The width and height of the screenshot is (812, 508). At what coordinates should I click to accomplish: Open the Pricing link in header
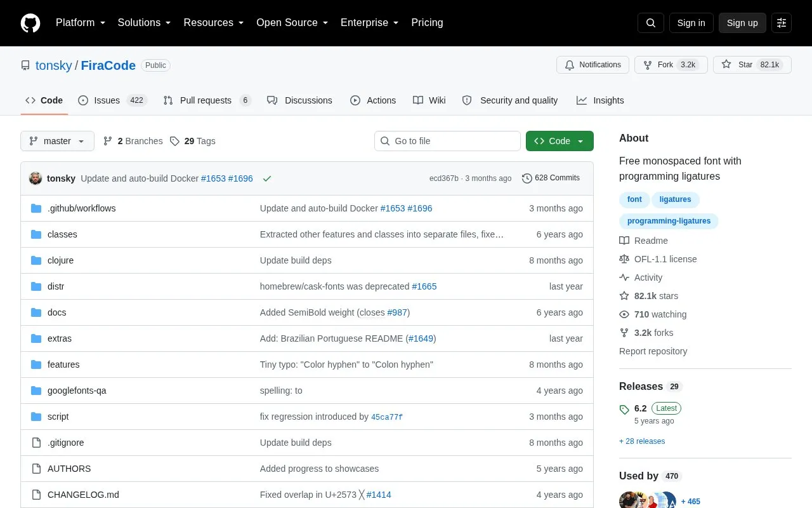[x=427, y=23]
